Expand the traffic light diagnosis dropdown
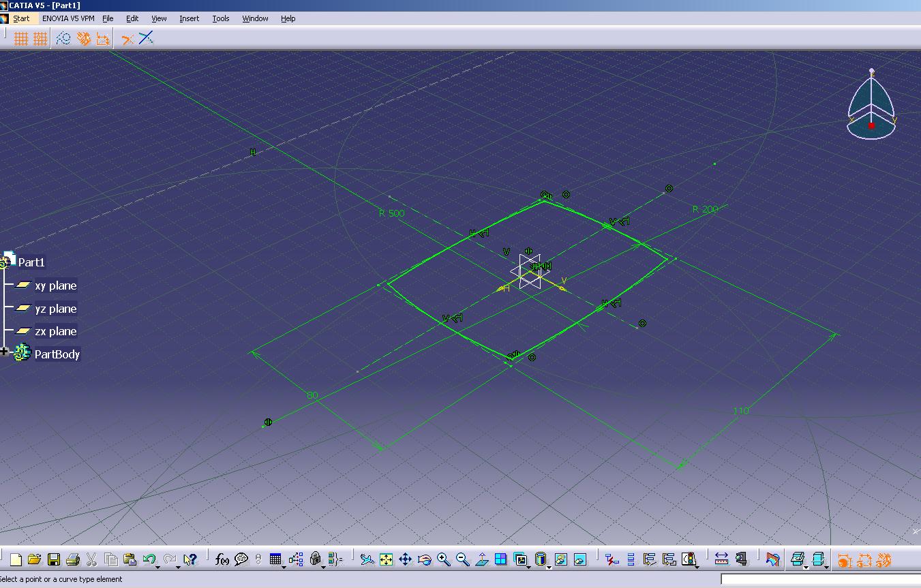Viewport: 921px width, 588px height. (x=697, y=567)
